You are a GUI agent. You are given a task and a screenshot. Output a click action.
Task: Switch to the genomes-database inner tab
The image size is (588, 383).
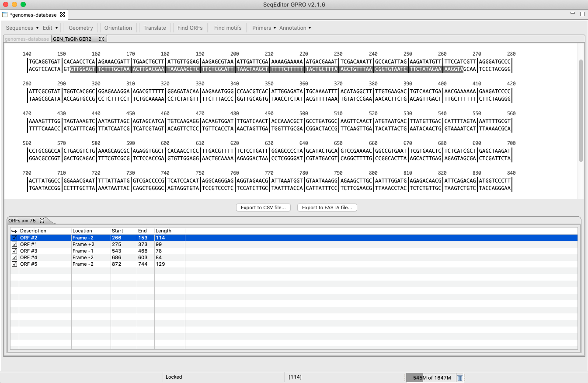point(27,39)
